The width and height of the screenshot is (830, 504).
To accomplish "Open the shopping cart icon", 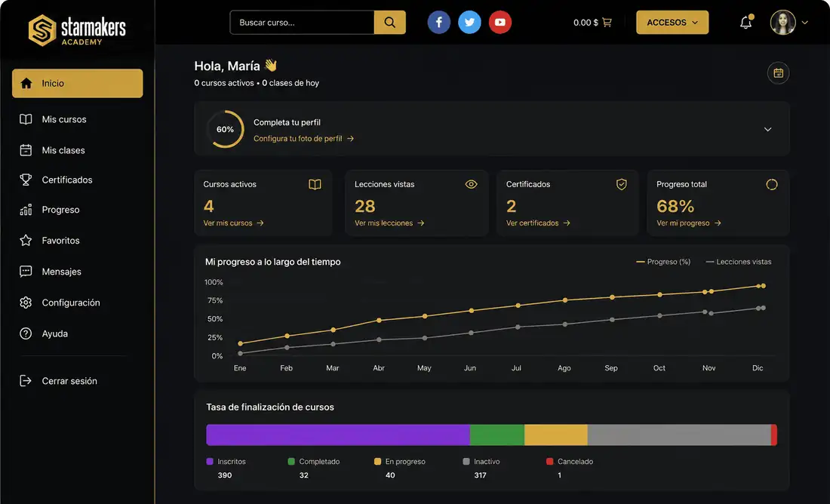I will (607, 22).
